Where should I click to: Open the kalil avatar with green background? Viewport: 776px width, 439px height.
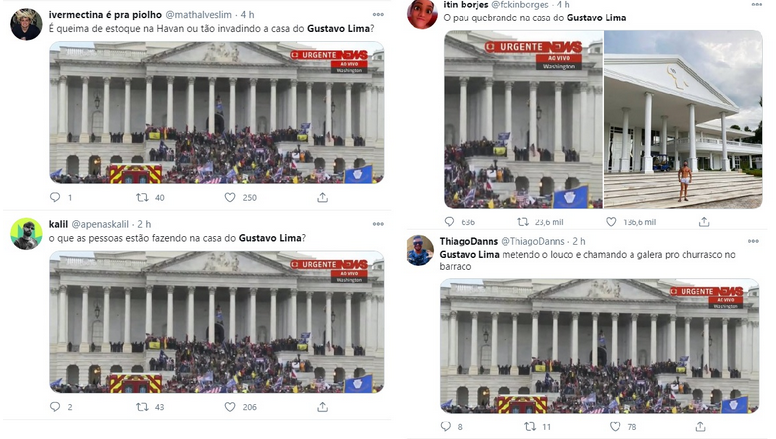coord(26,234)
